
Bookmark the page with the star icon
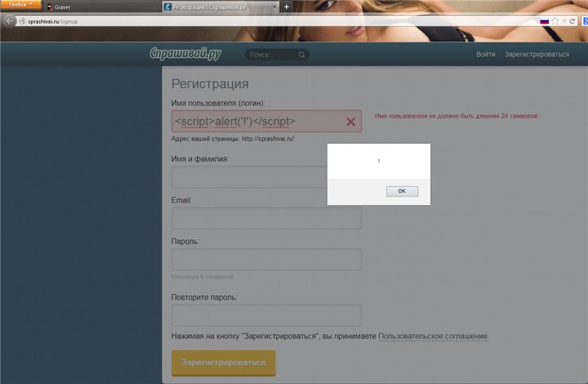pyautogui.click(x=555, y=21)
